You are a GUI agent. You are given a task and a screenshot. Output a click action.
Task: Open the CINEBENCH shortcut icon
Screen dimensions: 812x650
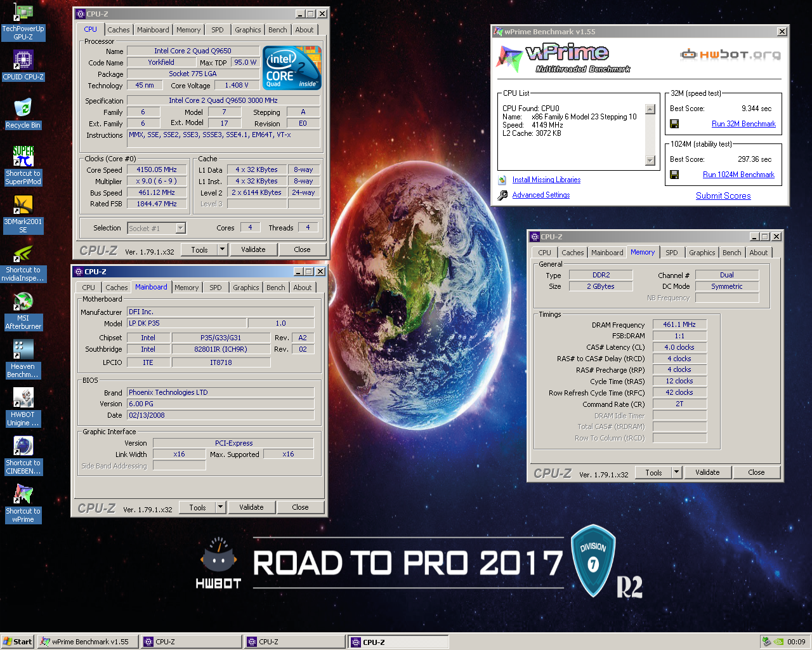coord(23,456)
